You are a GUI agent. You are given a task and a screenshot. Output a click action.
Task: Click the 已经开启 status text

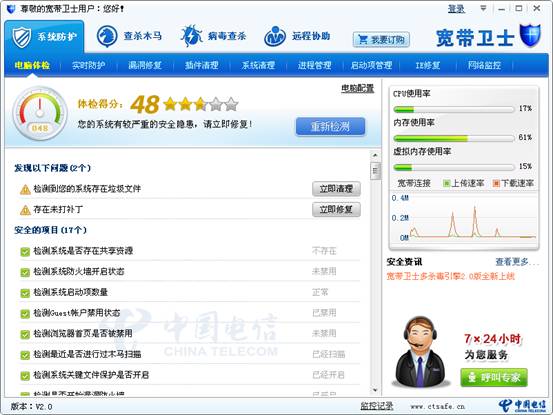[328, 375]
